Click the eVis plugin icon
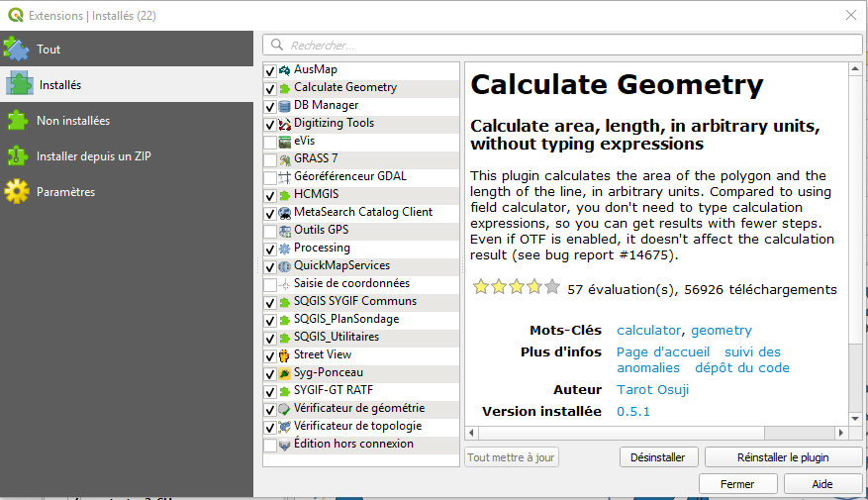Viewport: 868px width, 500px height. [284, 142]
